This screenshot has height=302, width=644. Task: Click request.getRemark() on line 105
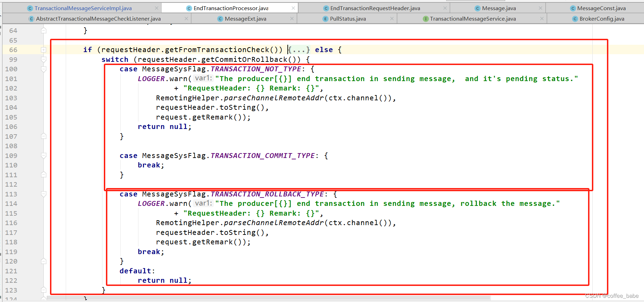[201, 117]
